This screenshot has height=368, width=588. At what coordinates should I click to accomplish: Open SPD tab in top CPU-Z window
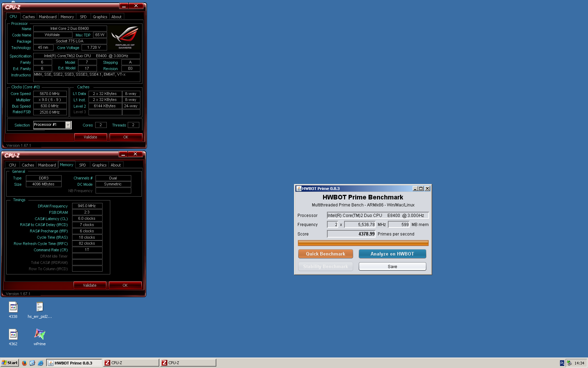tap(83, 17)
